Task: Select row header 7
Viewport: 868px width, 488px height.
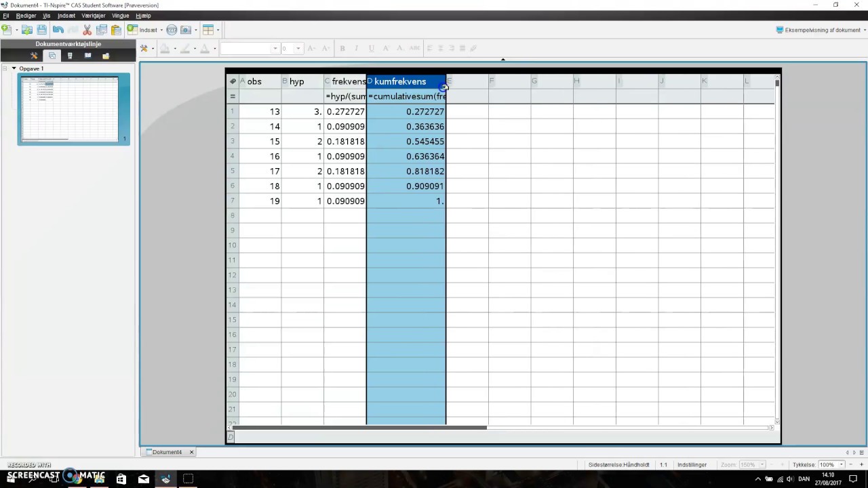Action: [233, 201]
